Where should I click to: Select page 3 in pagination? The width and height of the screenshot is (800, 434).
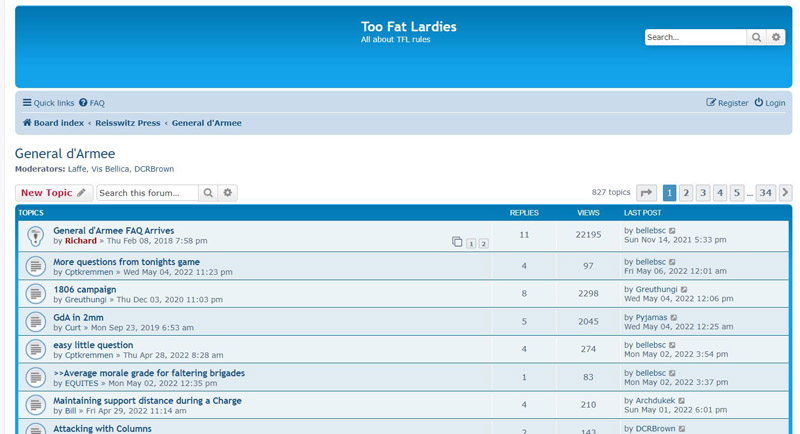[703, 193]
